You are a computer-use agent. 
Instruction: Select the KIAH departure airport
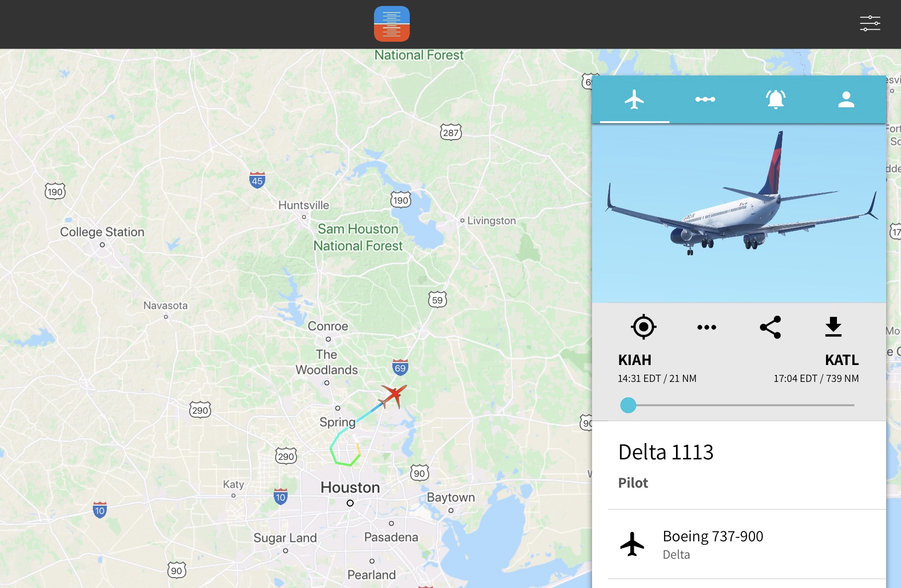[634, 360]
